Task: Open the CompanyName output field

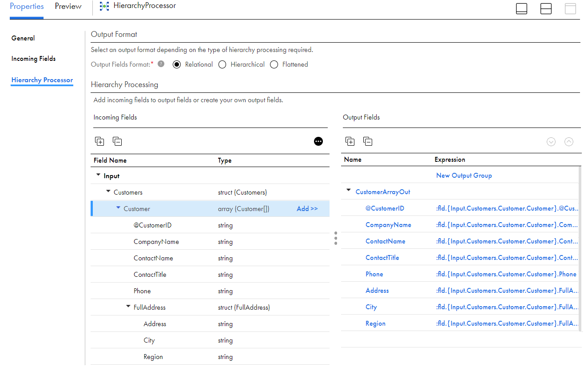Action: point(388,225)
